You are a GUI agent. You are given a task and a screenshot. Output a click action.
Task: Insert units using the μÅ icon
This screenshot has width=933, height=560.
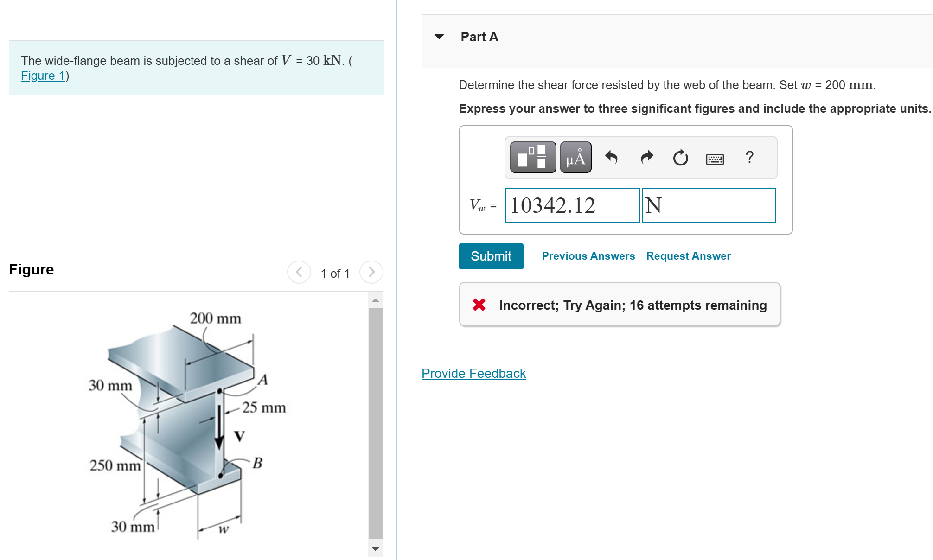[x=575, y=157]
